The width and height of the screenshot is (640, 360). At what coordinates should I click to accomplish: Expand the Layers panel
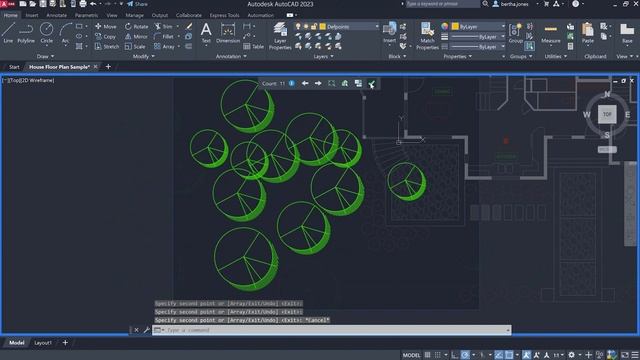324,56
